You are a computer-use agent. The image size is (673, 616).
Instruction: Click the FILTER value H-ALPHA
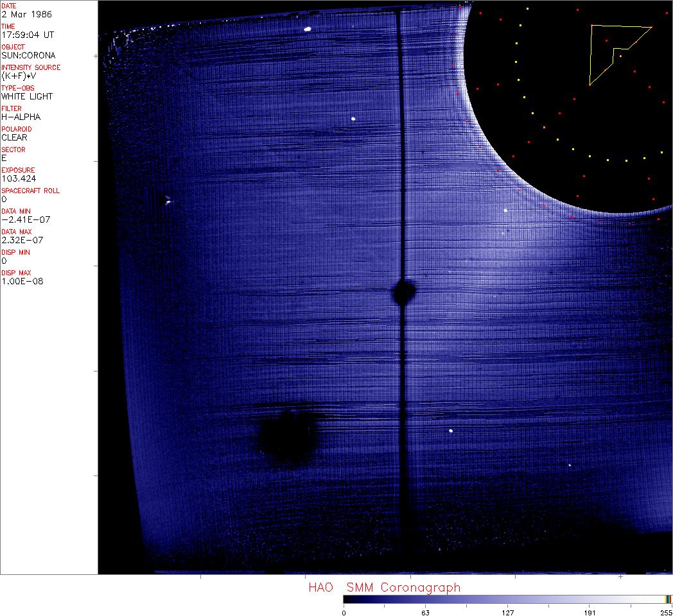click(x=21, y=117)
